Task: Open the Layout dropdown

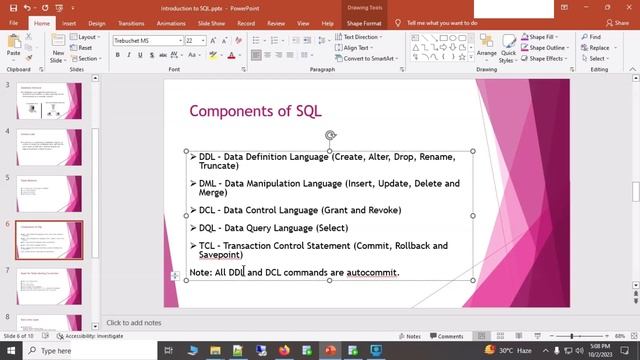Action: coord(85,37)
